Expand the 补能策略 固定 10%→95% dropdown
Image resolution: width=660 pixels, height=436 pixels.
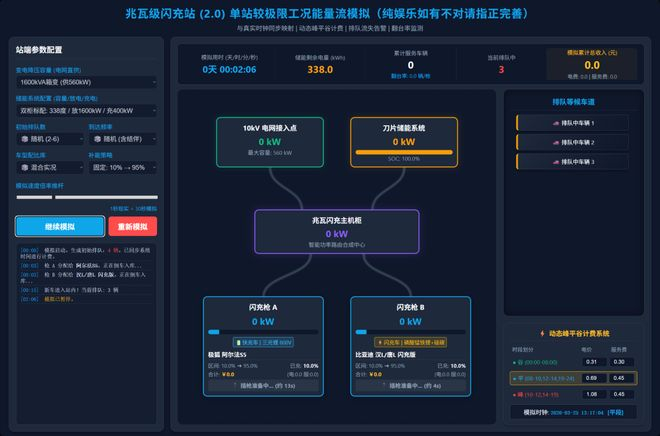(x=122, y=167)
